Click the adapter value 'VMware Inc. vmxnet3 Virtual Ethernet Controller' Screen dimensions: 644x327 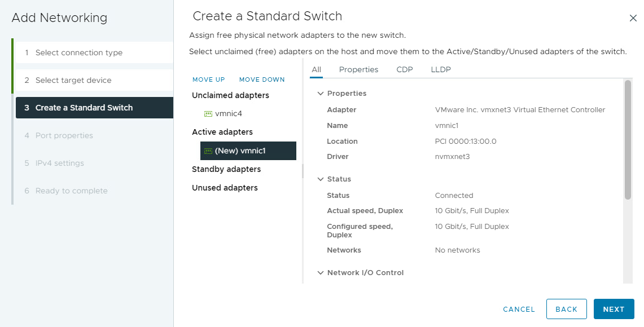click(520, 109)
